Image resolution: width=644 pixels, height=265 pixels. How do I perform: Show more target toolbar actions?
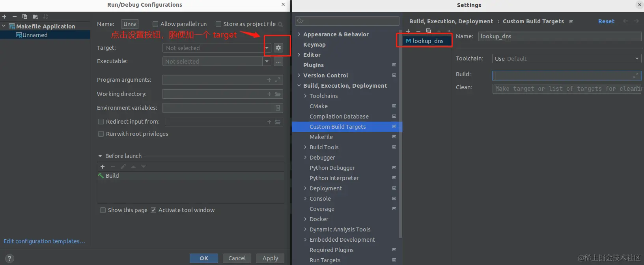[449, 31]
